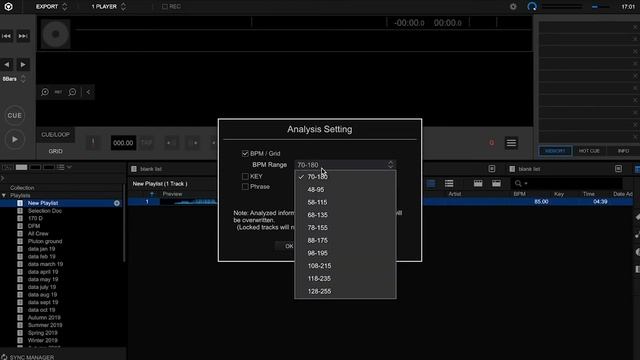Switch to the GRID panel

[x=56, y=151]
